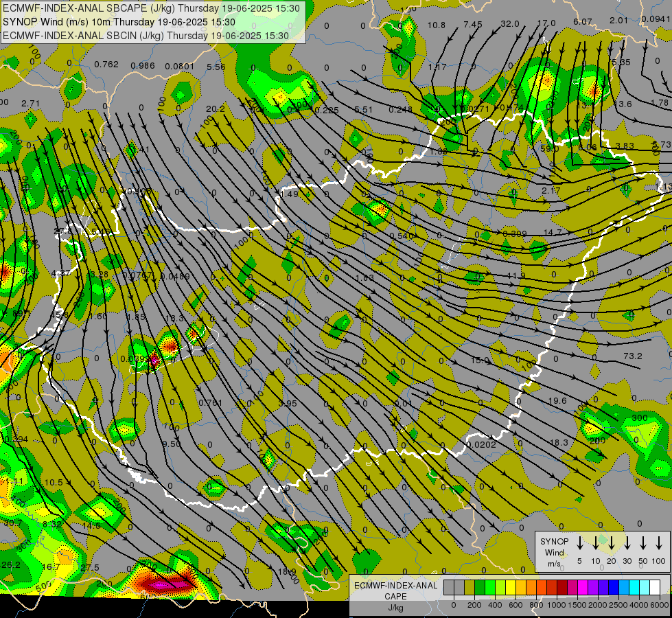Click the 9.50 value on the map

pos(172,444)
